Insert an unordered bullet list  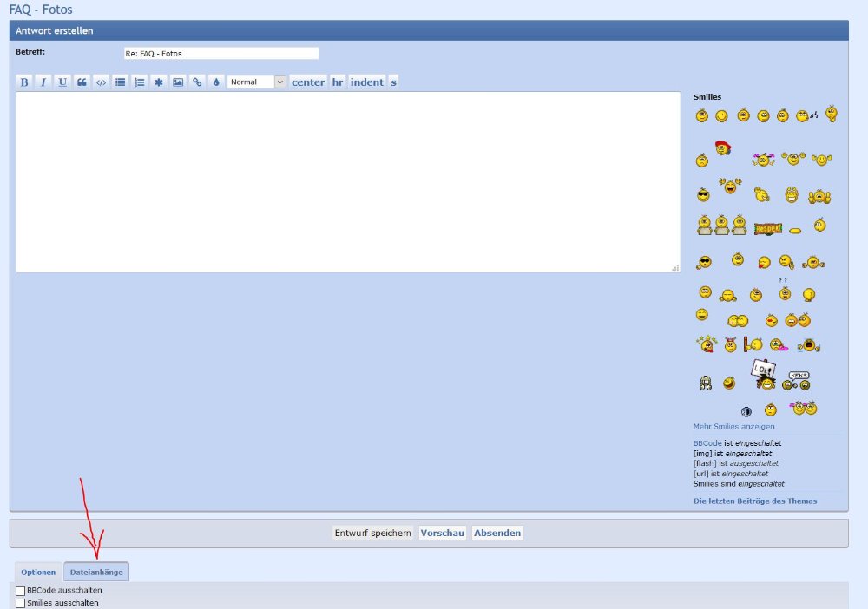(121, 82)
